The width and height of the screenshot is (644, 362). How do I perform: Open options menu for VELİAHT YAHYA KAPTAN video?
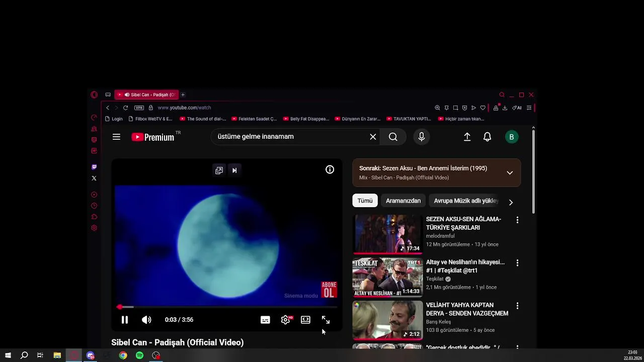pos(517,306)
